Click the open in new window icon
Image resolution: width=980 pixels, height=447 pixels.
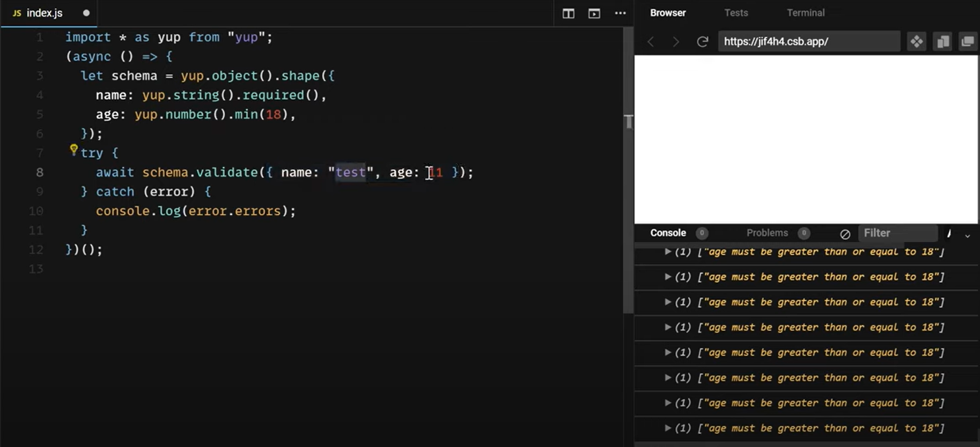coord(968,41)
